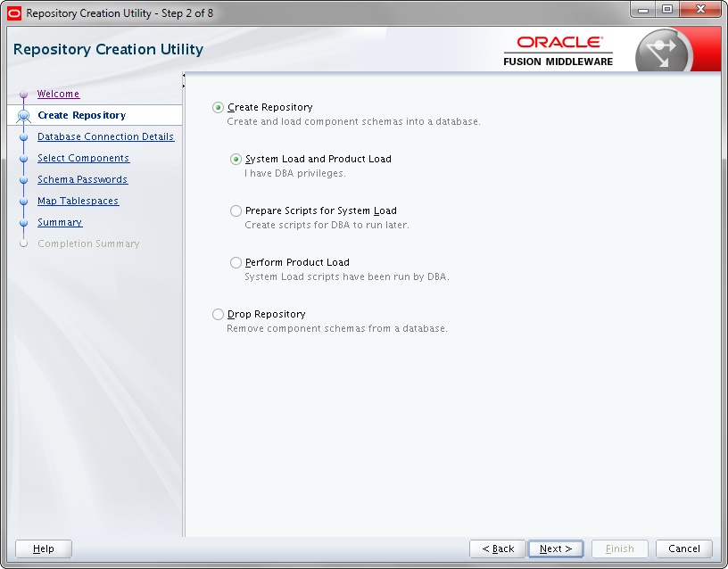Click the Database Connection Details step bullet
This screenshot has width=728, height=569.
click(24, 137)
